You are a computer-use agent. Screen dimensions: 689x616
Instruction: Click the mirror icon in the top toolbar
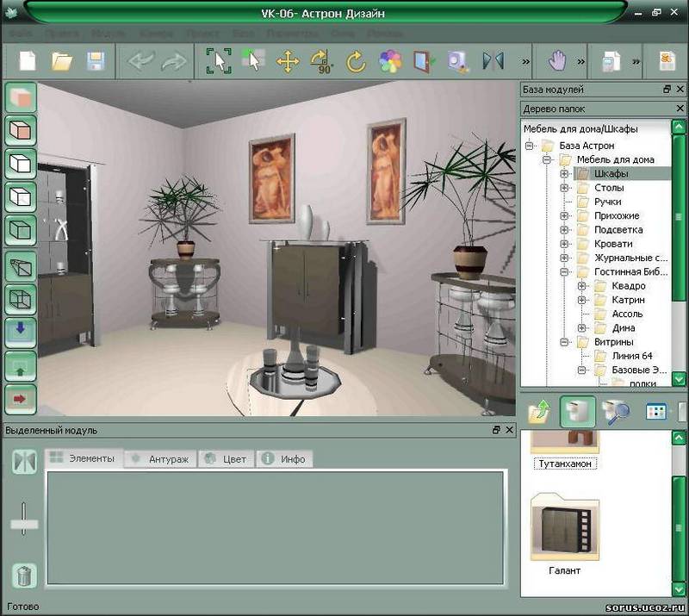click(493, 61)
